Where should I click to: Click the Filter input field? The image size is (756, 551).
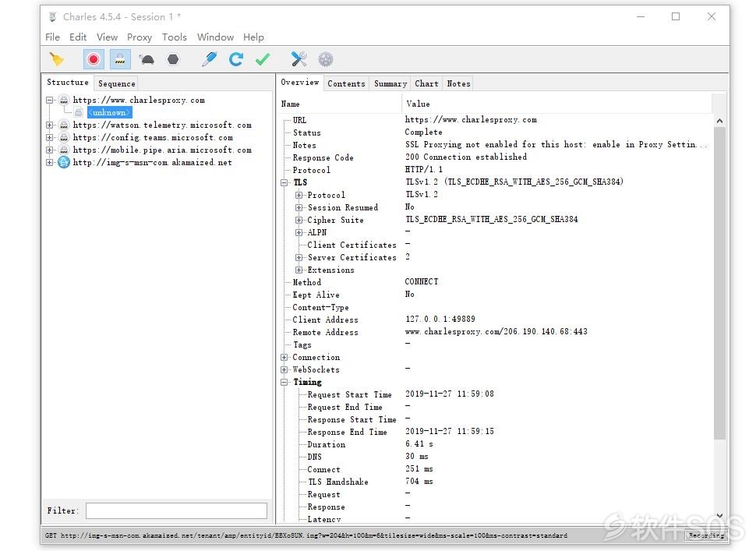(176, 510)
